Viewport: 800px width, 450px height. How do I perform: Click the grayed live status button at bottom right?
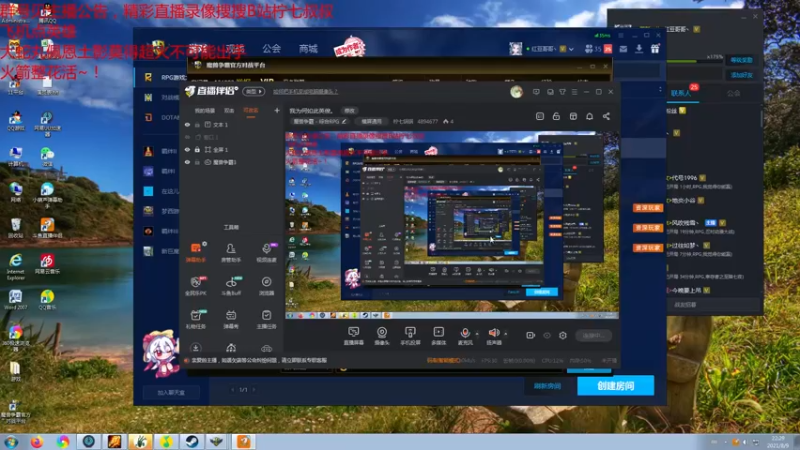pyautogui.click(x=593, y=336)
